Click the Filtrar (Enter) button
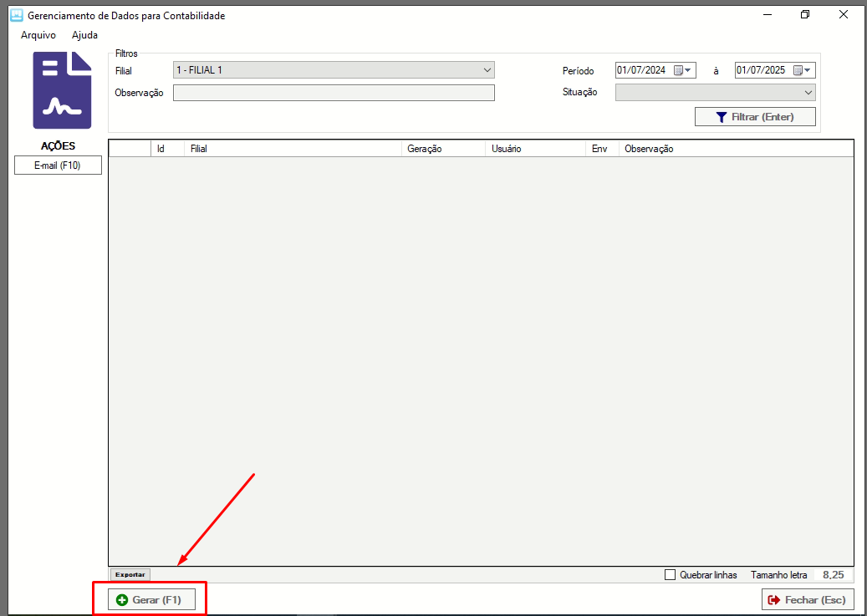The image size is (867, 616). pyautogui.click(x=755, y=117)
